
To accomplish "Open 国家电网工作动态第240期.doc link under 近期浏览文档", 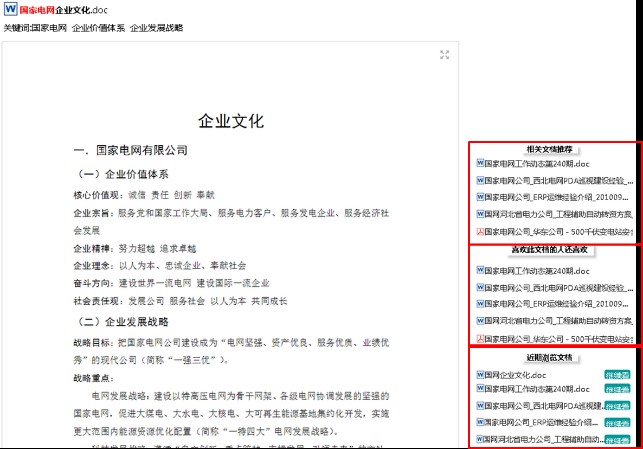I will pos(537,389).
